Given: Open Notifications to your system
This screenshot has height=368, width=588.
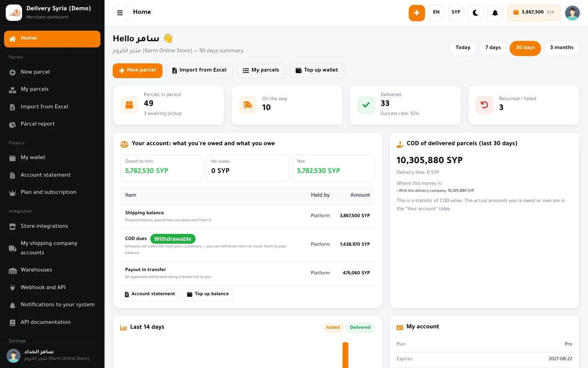Looking at the screenshot, I should (x=52, y=305).
